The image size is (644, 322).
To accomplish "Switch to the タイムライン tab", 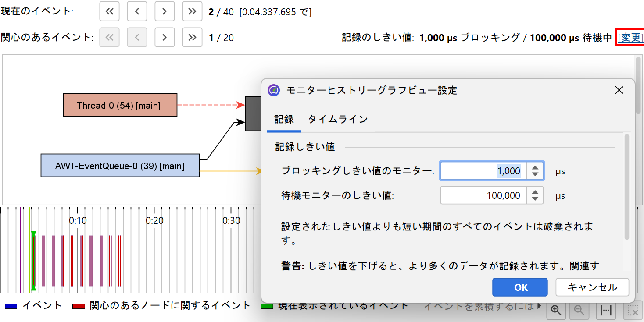I will click(x=337, y=119).
